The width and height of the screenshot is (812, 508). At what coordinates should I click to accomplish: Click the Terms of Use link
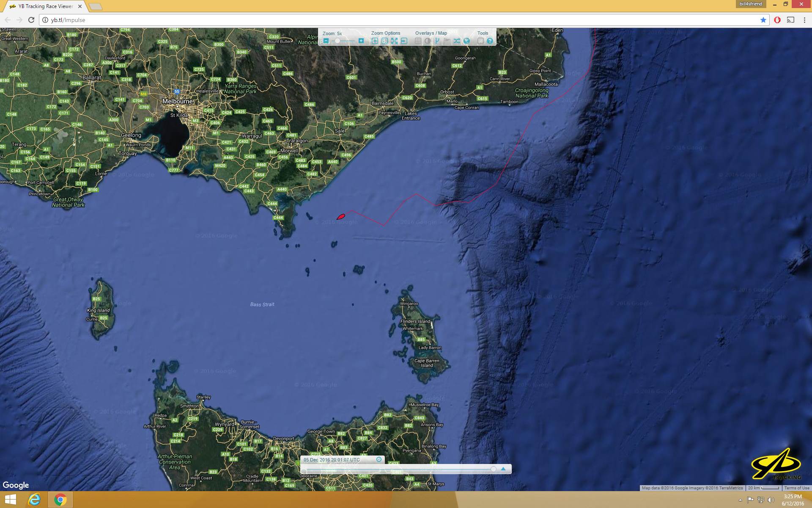click(x=797, y=488)
